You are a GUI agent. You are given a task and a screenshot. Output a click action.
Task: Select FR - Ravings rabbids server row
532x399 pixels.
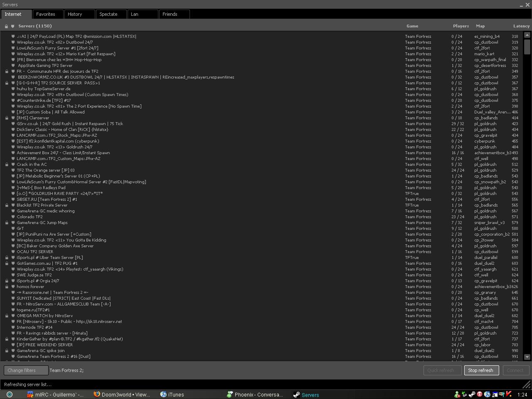(262, 333)
